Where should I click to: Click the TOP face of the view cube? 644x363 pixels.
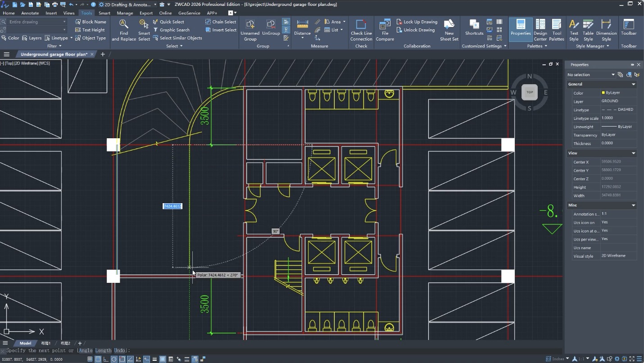pyautogui.click(x=530, y=92)
